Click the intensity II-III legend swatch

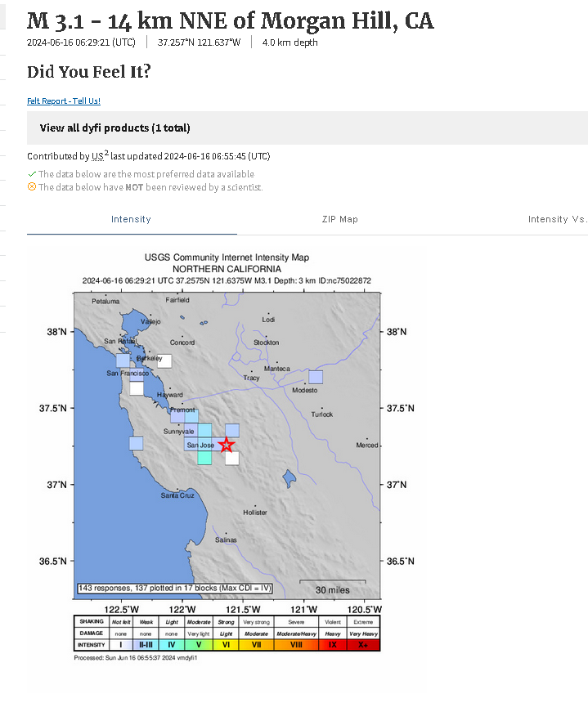click(x=146, y=645)
